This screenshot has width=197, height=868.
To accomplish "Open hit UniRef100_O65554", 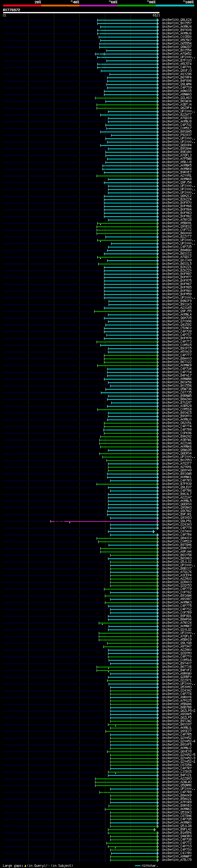I will pos(177,43).
